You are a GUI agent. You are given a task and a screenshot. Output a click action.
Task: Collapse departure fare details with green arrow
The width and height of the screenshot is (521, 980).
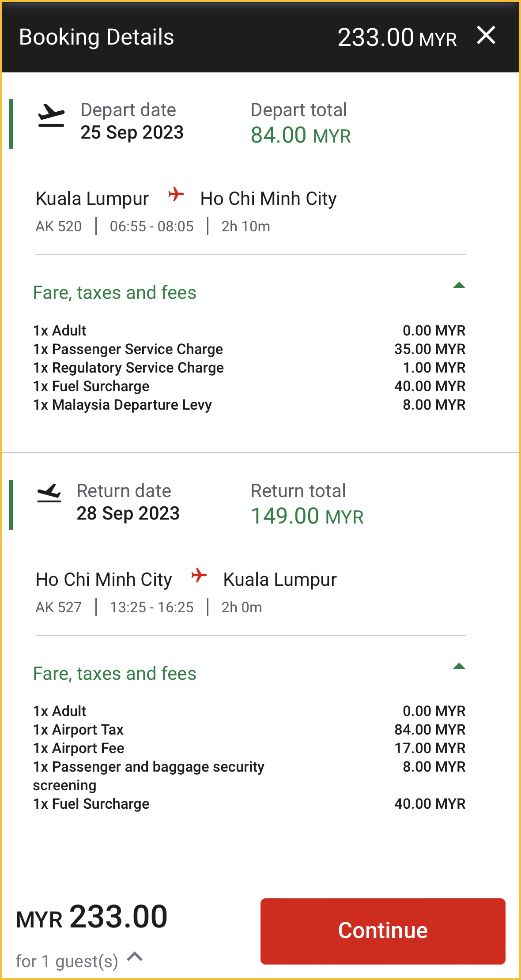[459, 286]
